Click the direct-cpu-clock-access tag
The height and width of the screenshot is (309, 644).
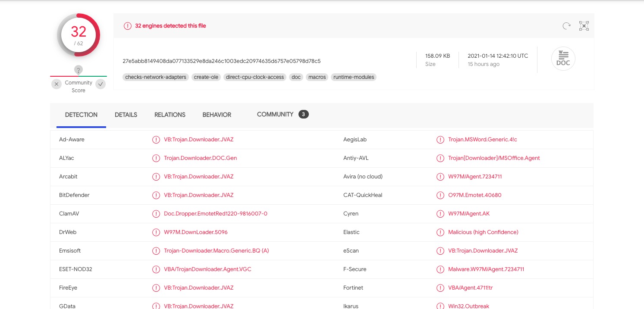coord(255,77)
